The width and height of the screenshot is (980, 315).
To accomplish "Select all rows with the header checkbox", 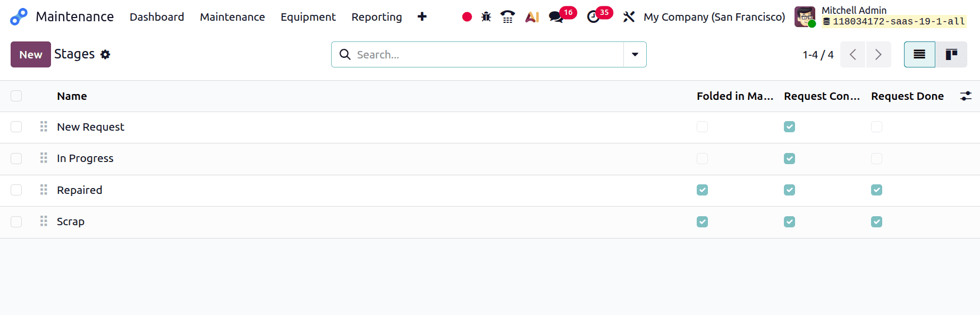I will 16,96.
